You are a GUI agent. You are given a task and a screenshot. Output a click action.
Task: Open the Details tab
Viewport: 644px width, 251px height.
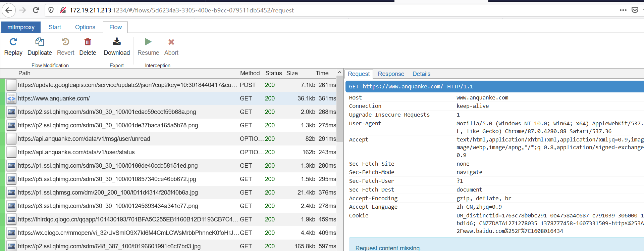pos(421,74)
